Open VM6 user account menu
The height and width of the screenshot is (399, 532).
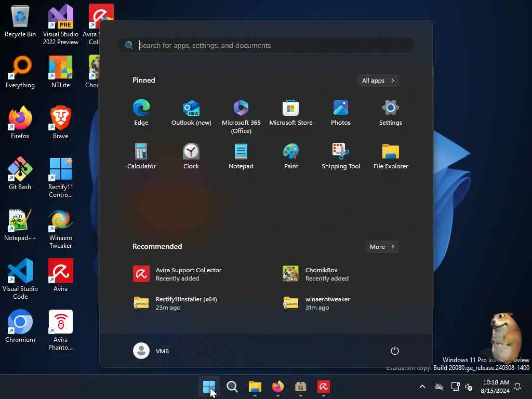coord(151,351)
